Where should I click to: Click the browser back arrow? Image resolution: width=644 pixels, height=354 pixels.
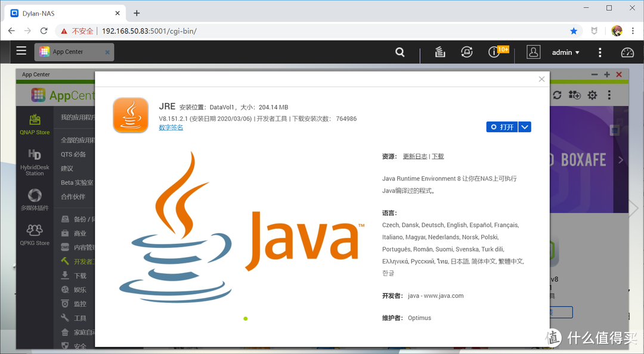tap(11, 31)
